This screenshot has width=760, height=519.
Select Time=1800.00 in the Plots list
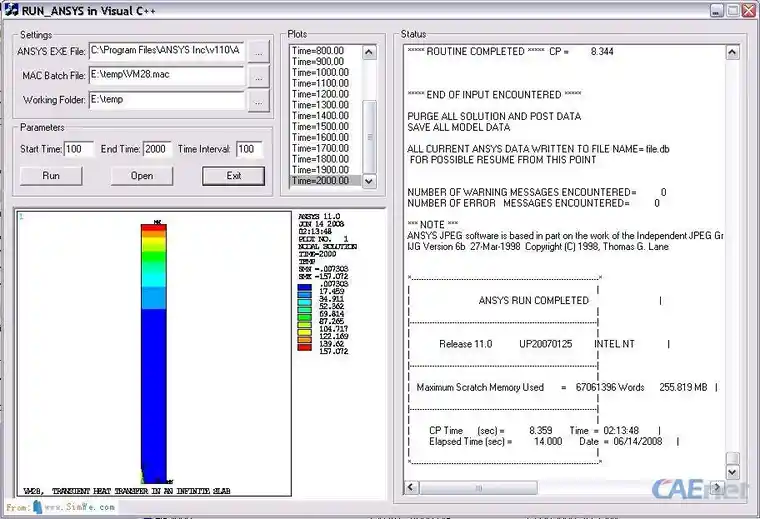pos(325,159)
